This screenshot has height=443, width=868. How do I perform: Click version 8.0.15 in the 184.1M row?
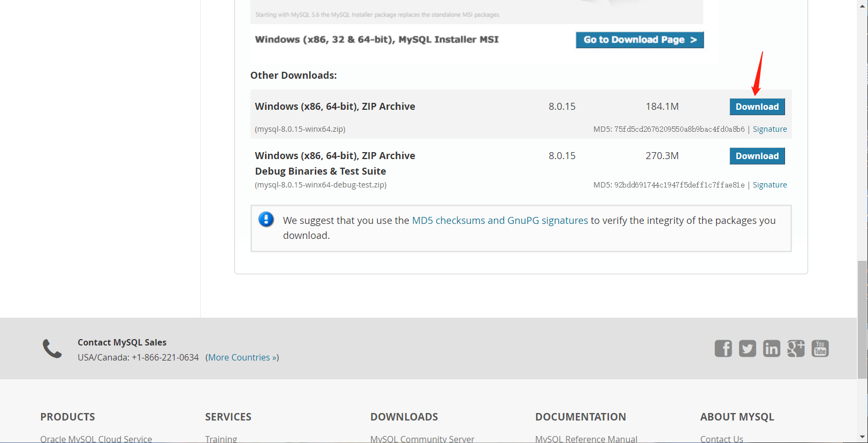click(562, 107)
